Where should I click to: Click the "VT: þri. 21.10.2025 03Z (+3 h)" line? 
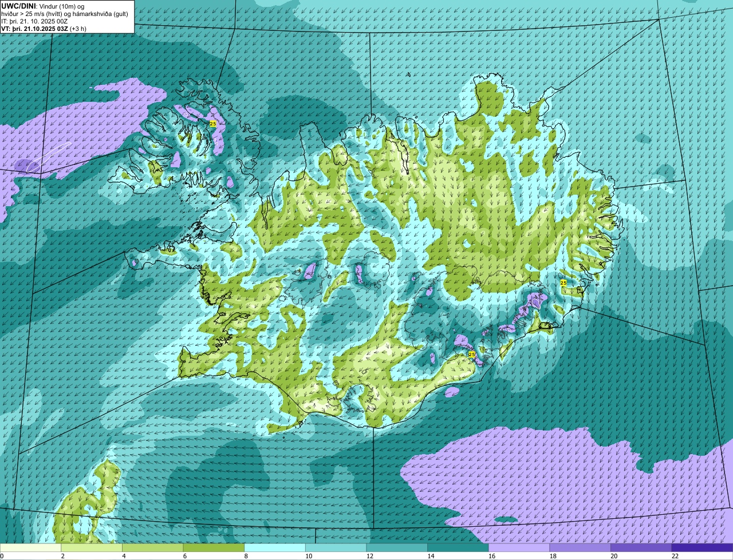pos(44,29)
